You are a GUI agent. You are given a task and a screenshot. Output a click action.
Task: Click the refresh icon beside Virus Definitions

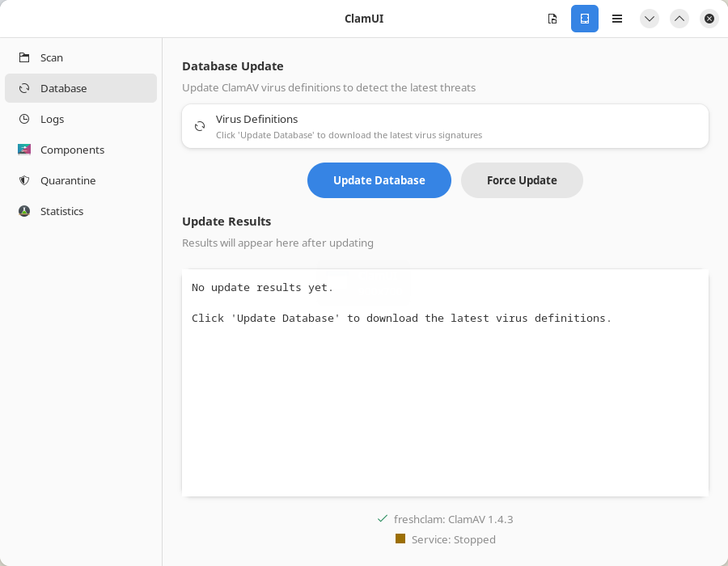(x=200, y=126)
